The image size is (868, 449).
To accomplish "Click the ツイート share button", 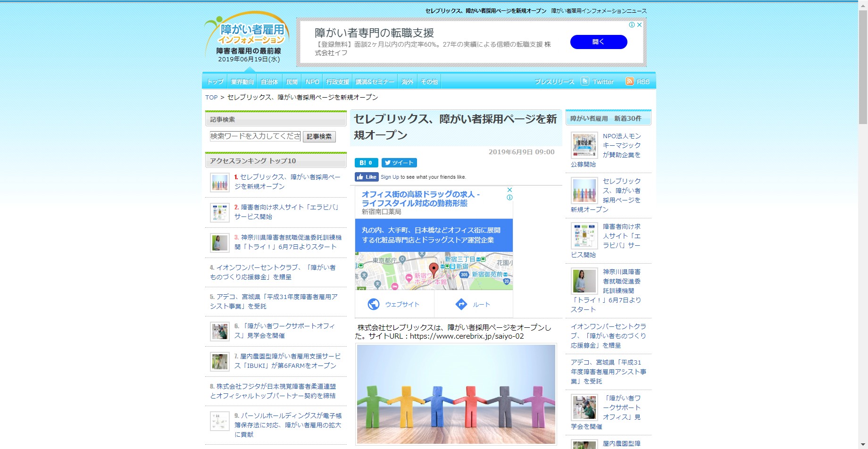I will tap(399, 163).
